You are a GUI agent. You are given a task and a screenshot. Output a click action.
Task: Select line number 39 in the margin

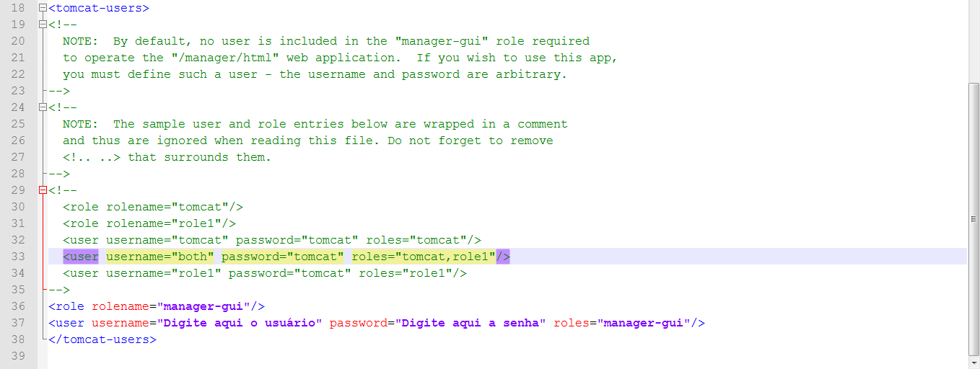tap(18, 356)
